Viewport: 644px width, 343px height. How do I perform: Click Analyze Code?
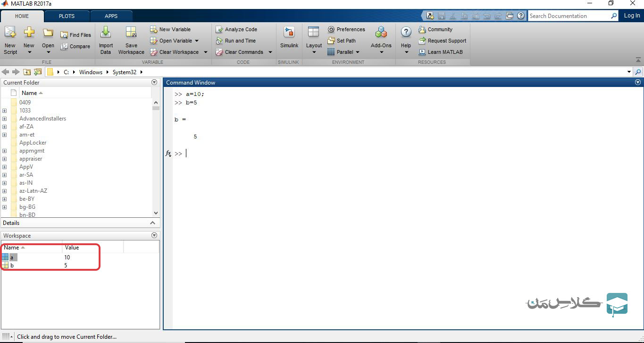coord(236,29)
